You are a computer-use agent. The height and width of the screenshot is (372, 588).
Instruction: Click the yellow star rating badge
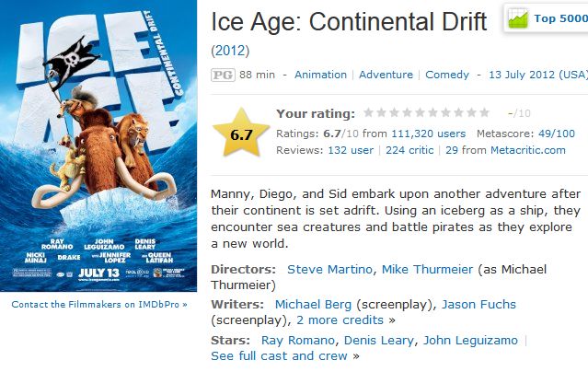(241, 134)
